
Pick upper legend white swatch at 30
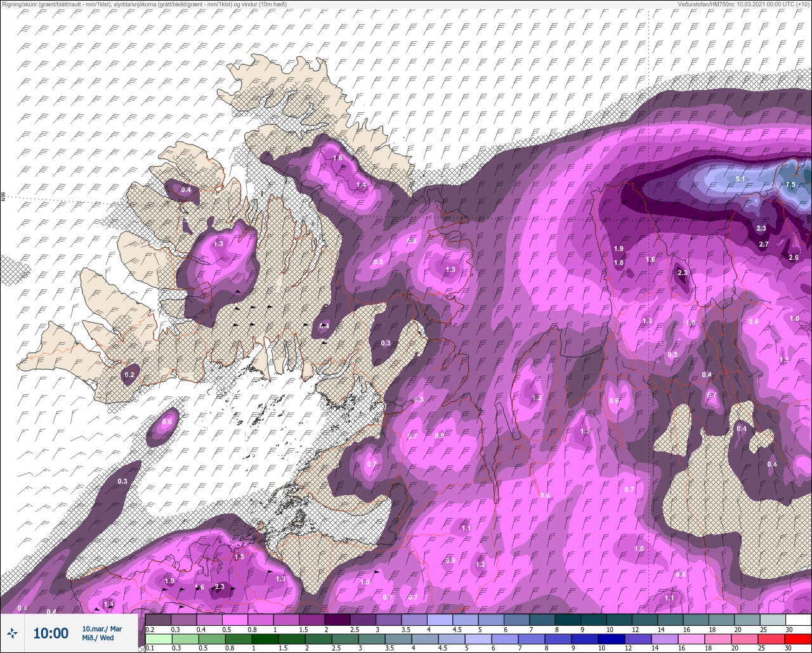(798, 619)
